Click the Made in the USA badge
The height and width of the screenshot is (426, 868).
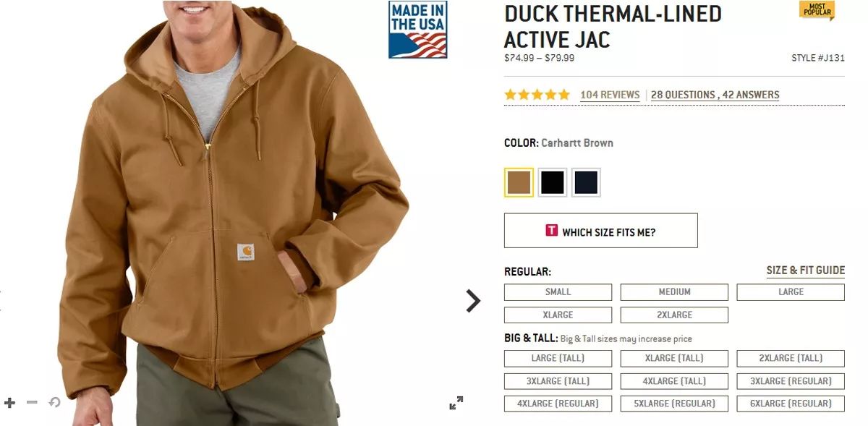(418, 30)
